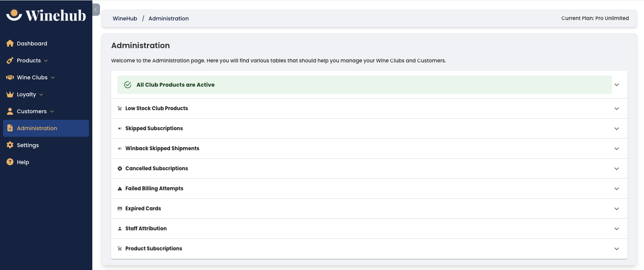Open the Staff Attribution row

click(x=146, y=228)
